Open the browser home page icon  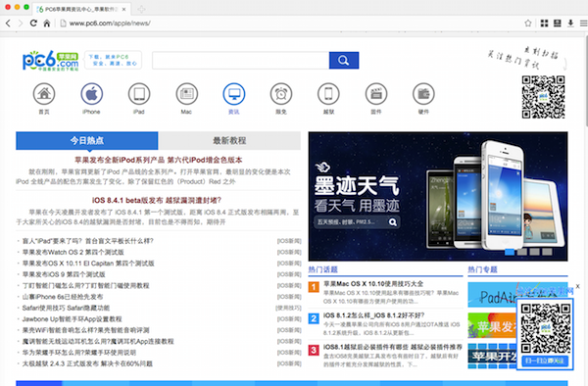(46, 24)
